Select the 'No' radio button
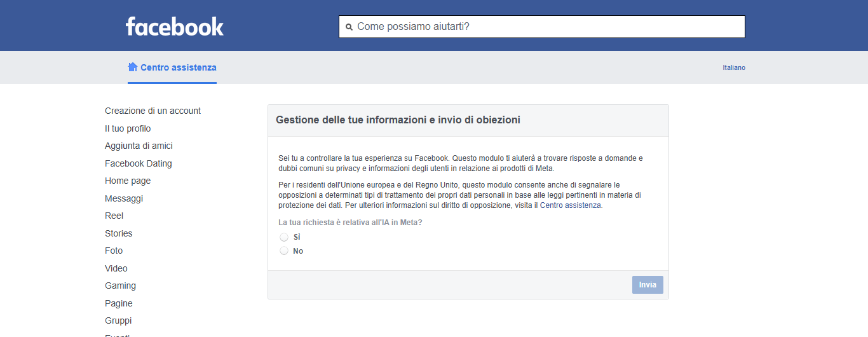Image resolution: width=868 pixels, height=337 pixels. point(284,251)
